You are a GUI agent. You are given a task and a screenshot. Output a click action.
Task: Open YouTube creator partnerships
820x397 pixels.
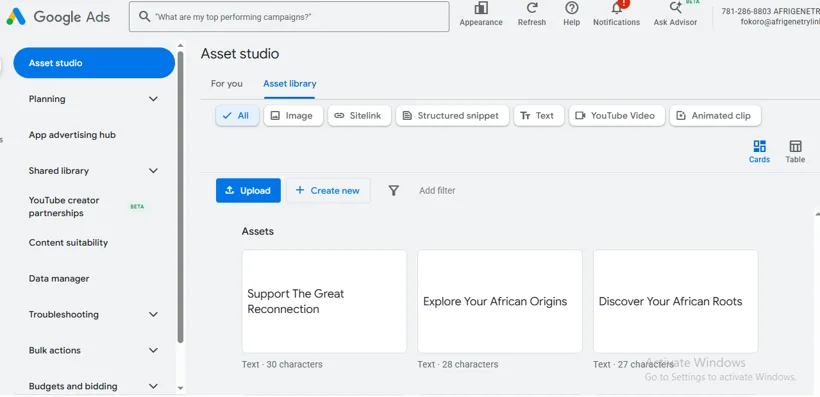64,207
